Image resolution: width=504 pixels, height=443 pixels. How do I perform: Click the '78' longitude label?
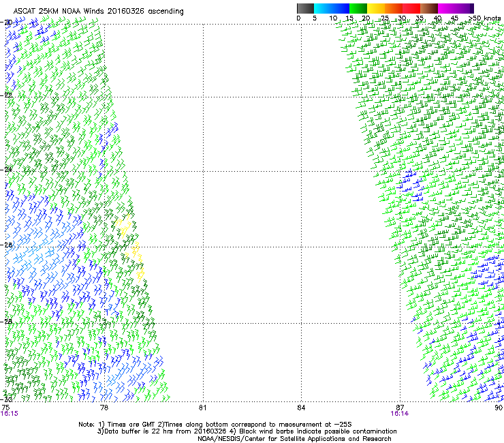[104, 408]
